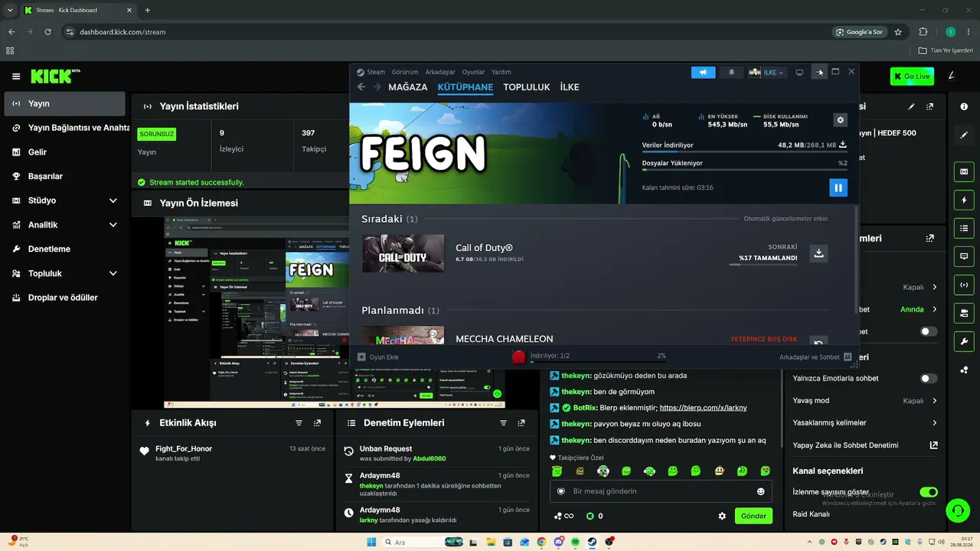Open the Görünüm menu in Steam
This screenshot has width=980, height=551.
(405, 72)
